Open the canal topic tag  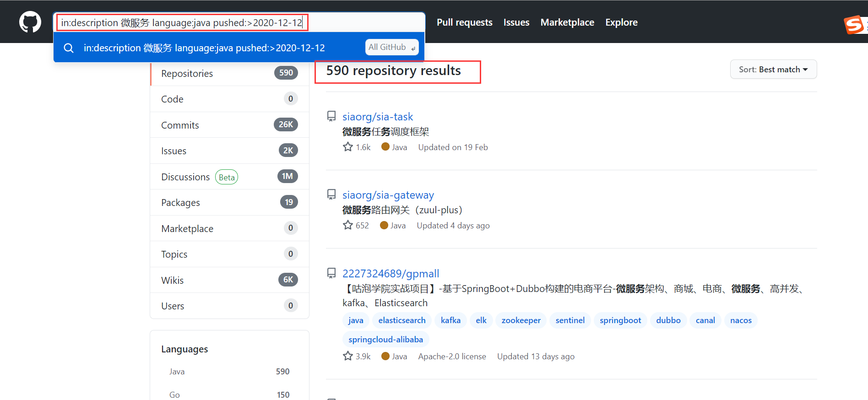705,320
